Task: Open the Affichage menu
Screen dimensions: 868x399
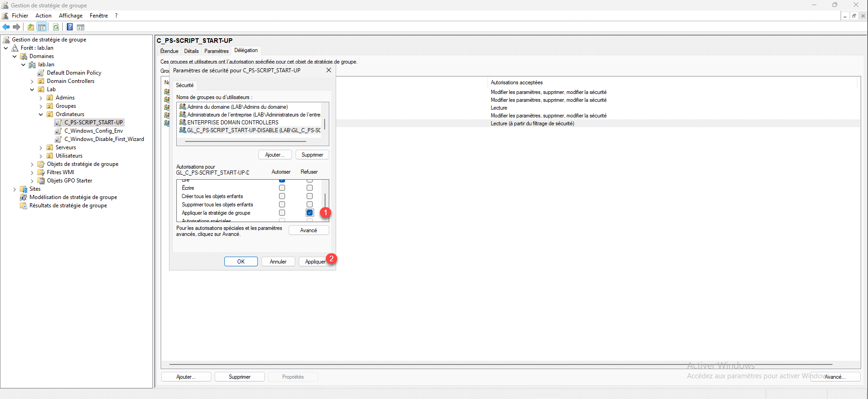Action: pos(70,16)
